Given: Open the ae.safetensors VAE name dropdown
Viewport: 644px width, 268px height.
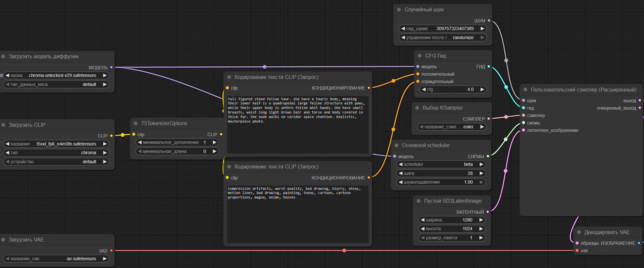Looking at the screenshot, I should [56, 259].
